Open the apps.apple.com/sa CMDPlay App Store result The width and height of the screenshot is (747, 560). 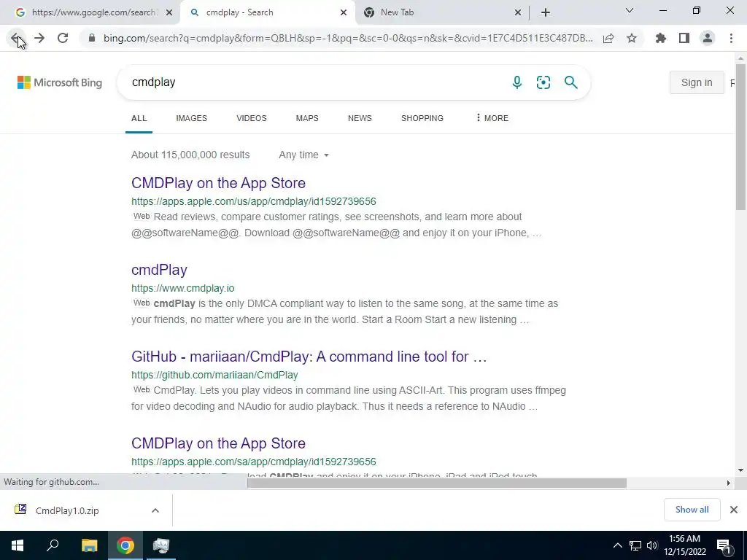218,443
